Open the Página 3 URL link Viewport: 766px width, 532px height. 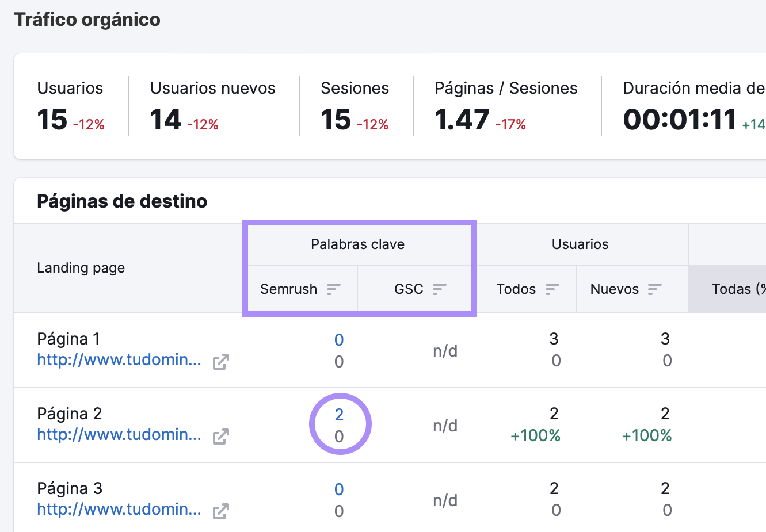[x=119, y=510]
